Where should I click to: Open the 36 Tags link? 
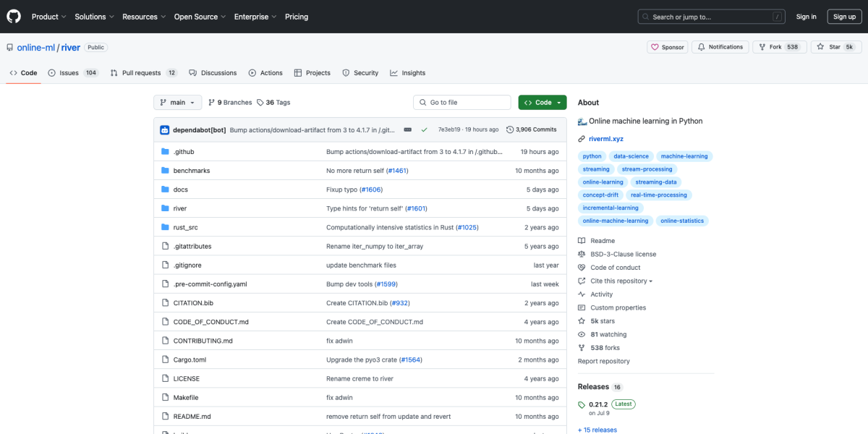tap(273, 103)
